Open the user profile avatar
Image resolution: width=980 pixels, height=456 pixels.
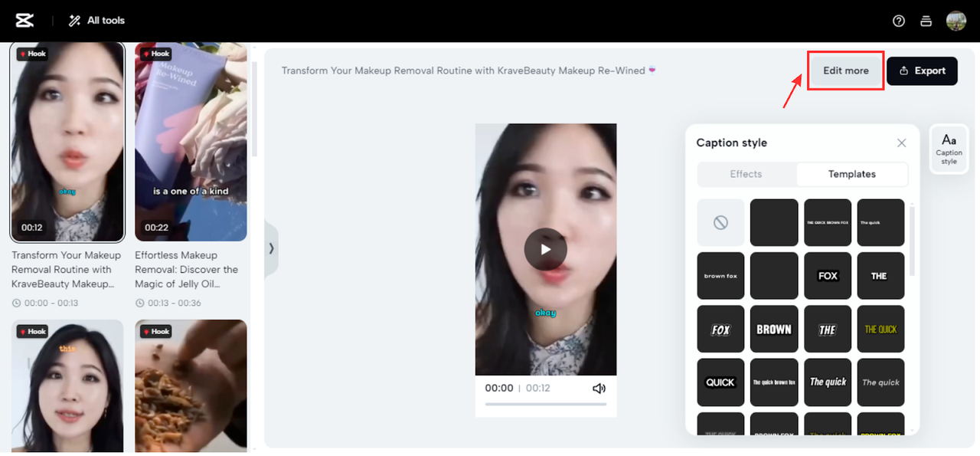(x=955, y=21)
